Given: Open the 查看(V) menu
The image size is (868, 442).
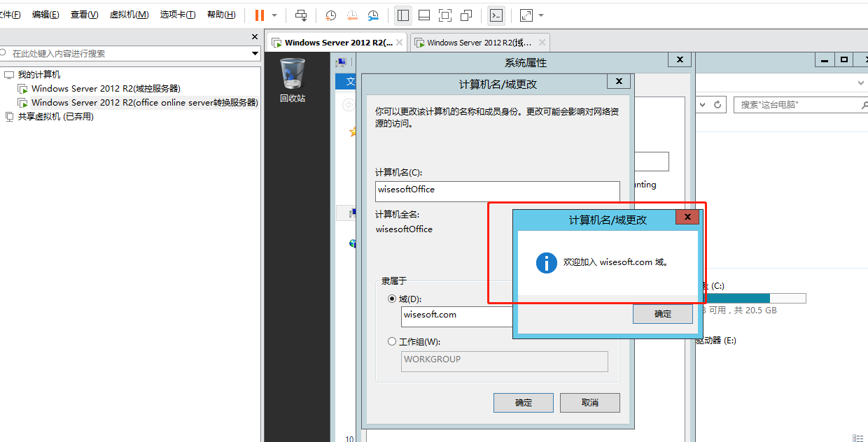Looking at the screenshot, I should (85, 15).
